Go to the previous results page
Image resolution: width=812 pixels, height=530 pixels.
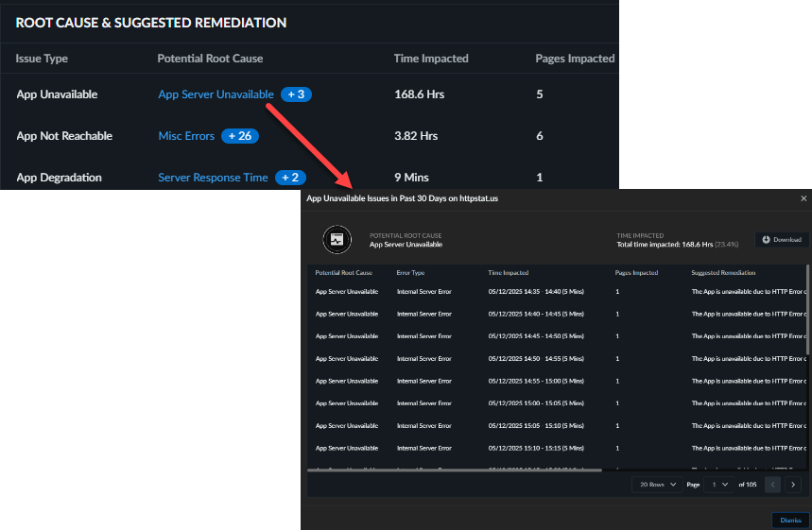[772, 485]
